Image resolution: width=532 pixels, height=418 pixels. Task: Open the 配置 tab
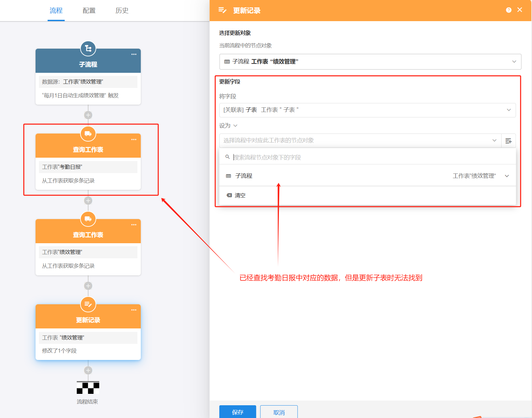coord(89,11)
